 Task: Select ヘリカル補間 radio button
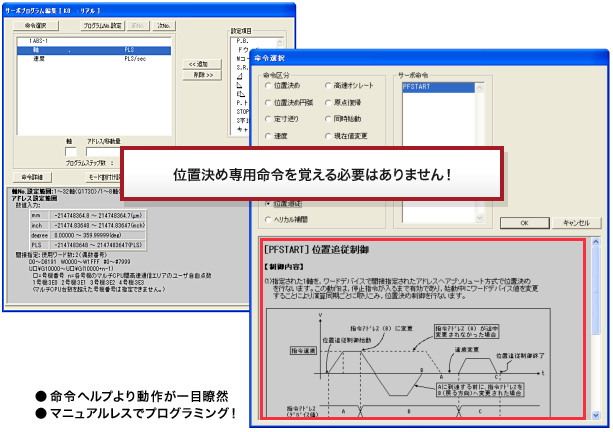coord(266,217)
